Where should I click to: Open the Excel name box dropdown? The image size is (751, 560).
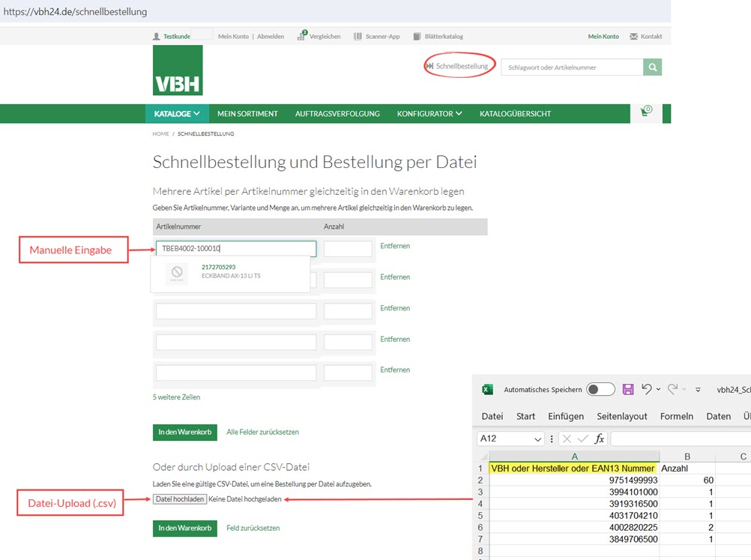[538, 439]
